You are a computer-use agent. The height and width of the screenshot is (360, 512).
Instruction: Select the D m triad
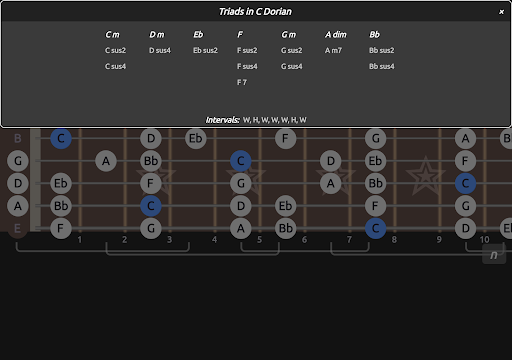pos(157,34)
